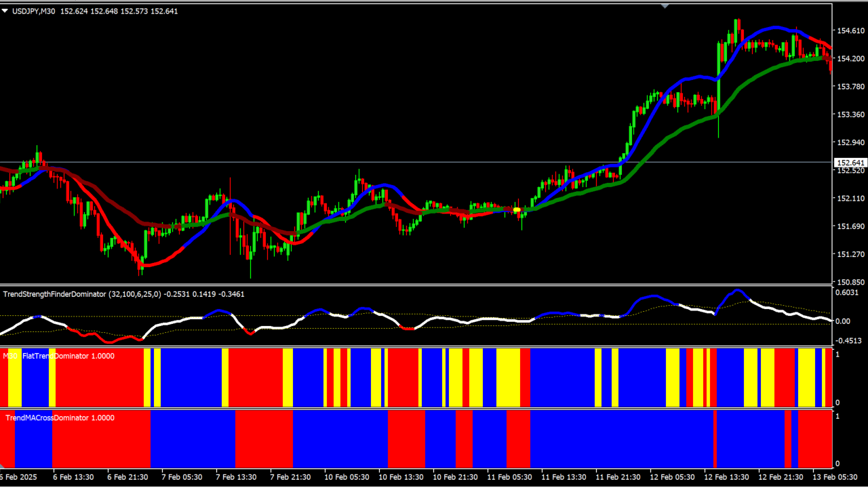Click price scale value 153.780
The height and width of the screenshot is (488, 868).
pos(852,87)
